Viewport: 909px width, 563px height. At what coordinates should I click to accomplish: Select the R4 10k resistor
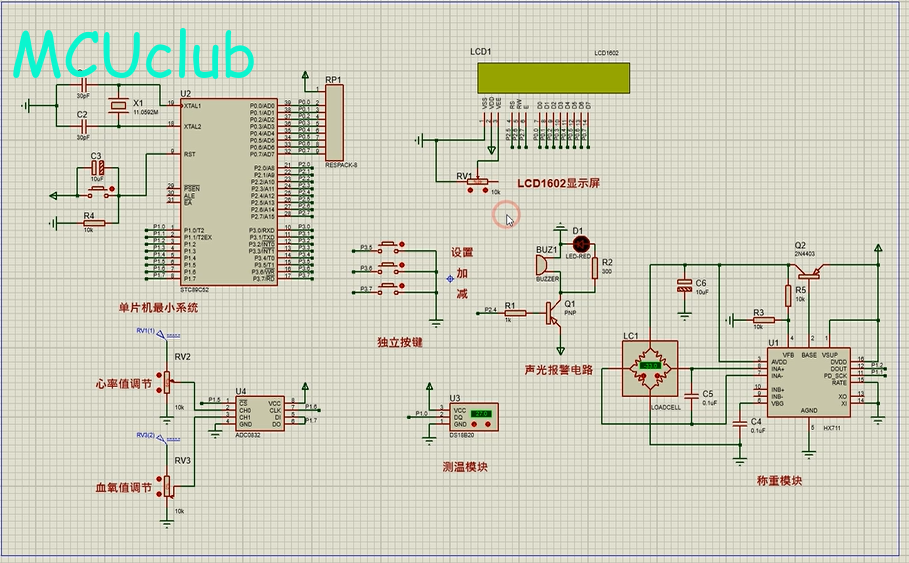93,223
